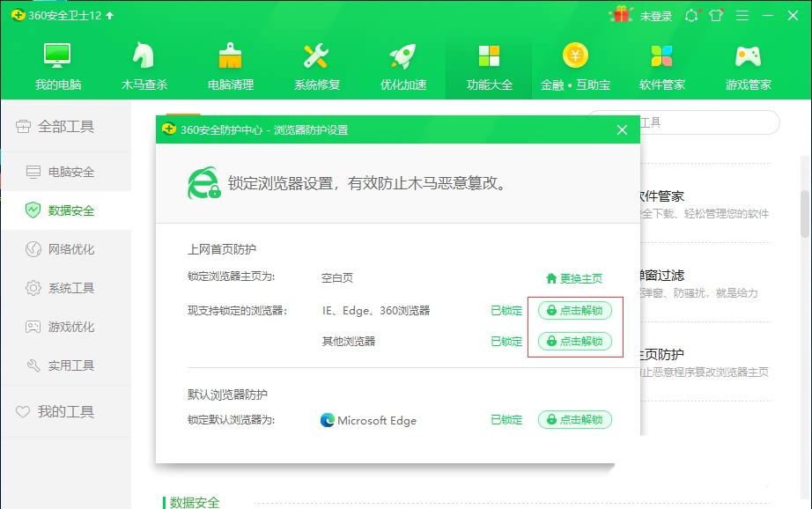Click 更换主页 link
Viewport: 812px width, 509px height.
574,278
